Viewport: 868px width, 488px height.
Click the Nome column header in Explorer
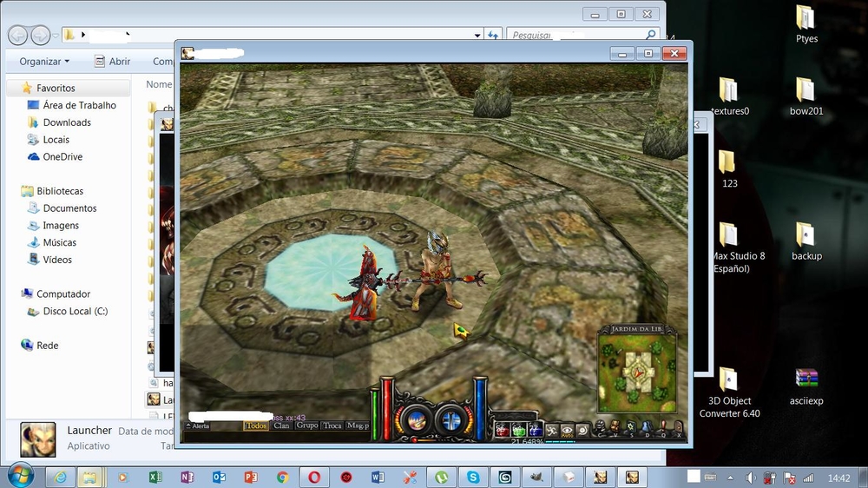tap(159, 84)
